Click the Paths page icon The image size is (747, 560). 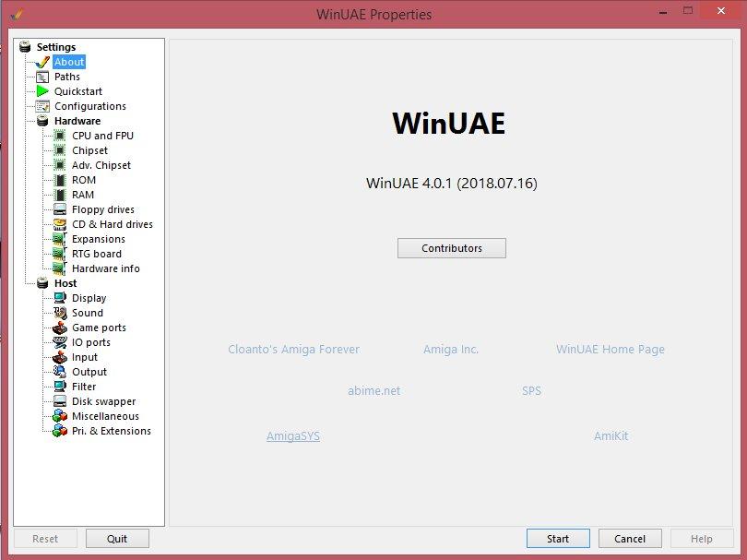[42, 77]
